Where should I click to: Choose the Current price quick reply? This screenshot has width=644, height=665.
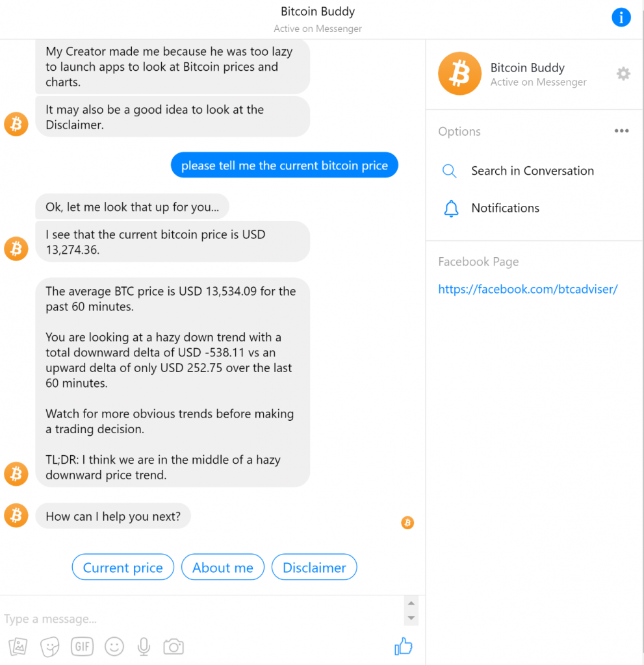[123, 567]
